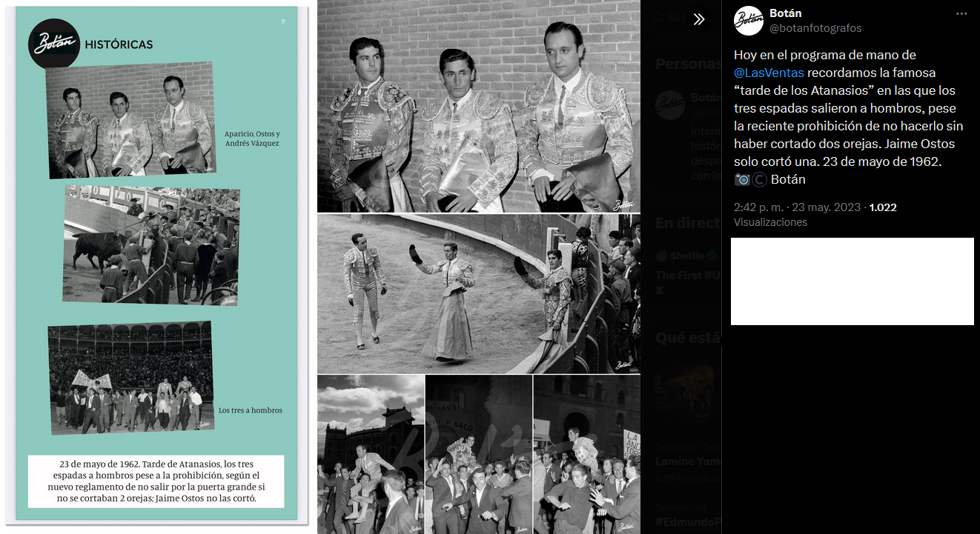Open the photo of toreros saluting in ring
This screenshot has width=980, height=534.
point(478,294)
